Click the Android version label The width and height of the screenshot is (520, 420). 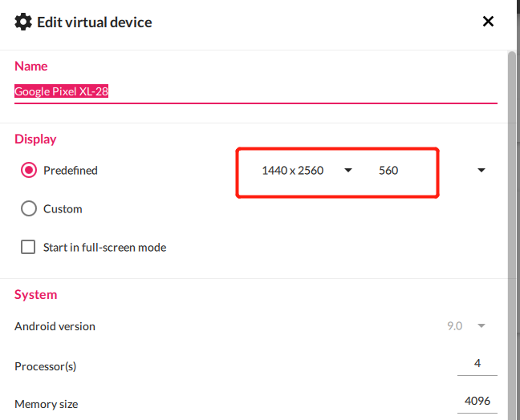tap(55, 326)
